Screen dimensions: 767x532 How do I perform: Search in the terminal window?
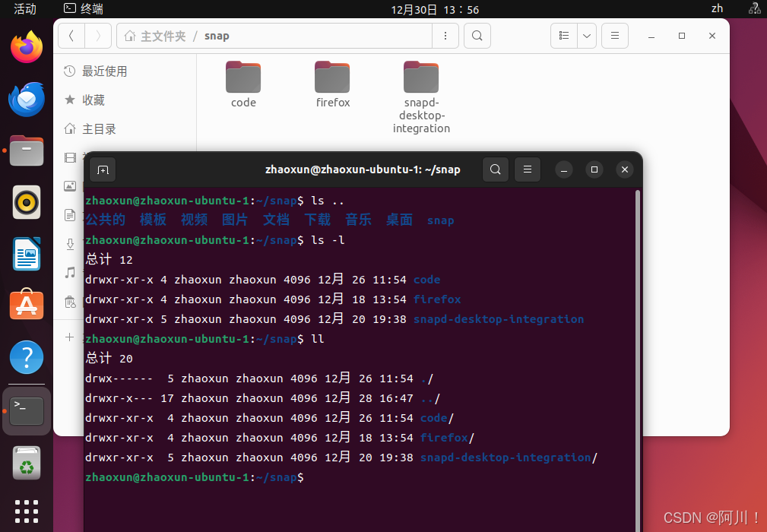496,169
